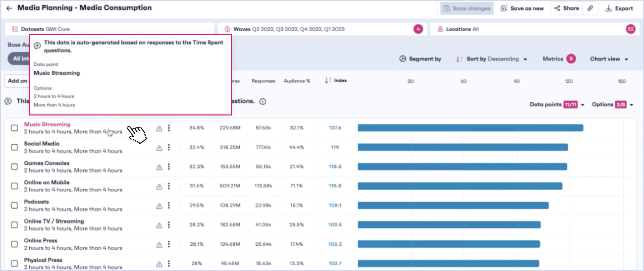This screenshot has height=271, width=644.
Task: Click the 127.6 index value
Action: (x=335, y=128)
